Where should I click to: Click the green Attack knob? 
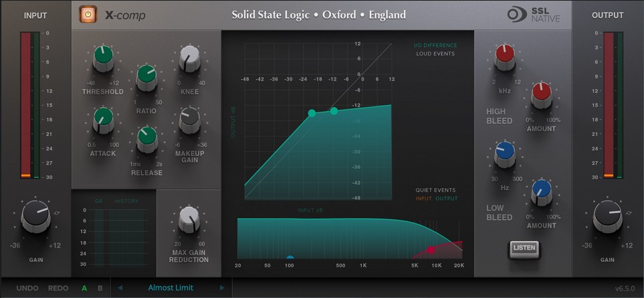click(x=104, y=120)
